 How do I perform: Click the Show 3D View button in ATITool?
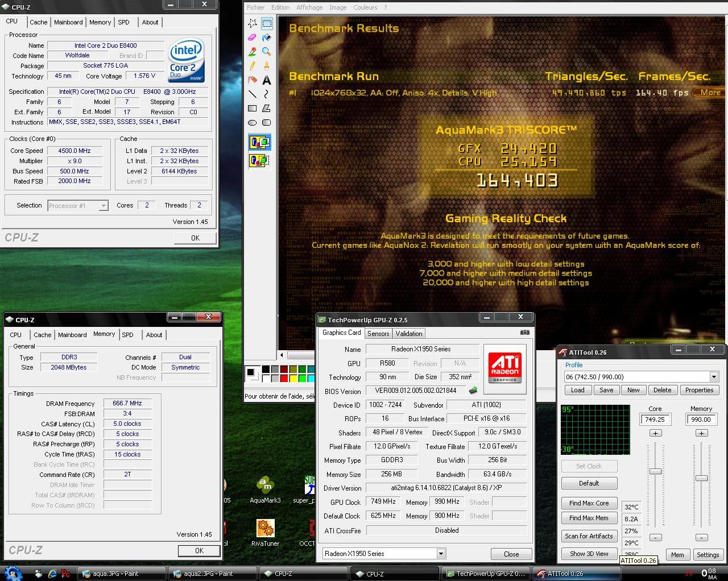pyautogui.click(x=589, y=554)
